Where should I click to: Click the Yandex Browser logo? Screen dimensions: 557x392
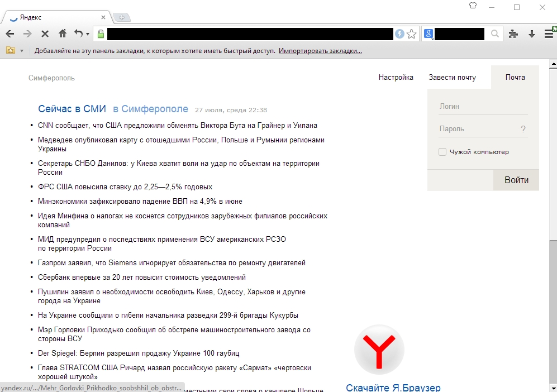379,350
